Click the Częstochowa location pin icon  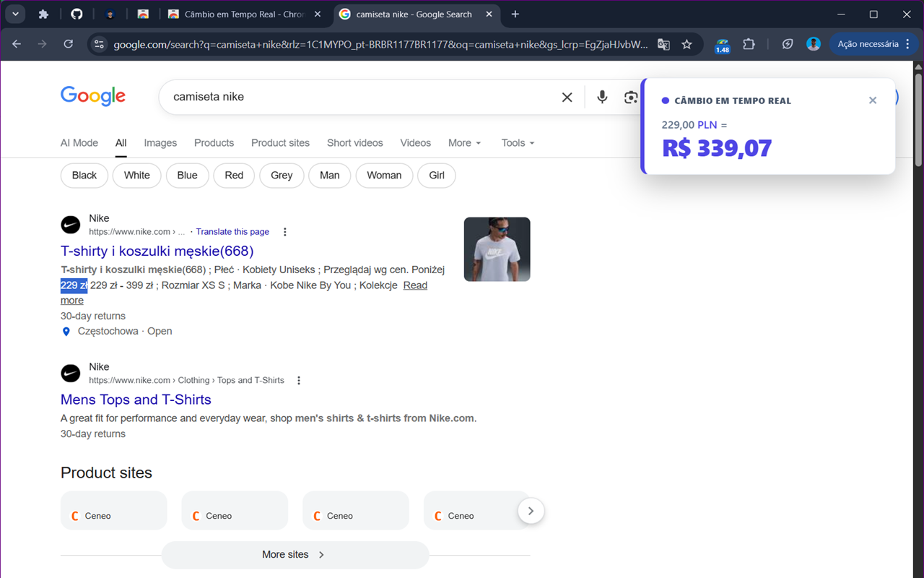[x=66, y=332]
